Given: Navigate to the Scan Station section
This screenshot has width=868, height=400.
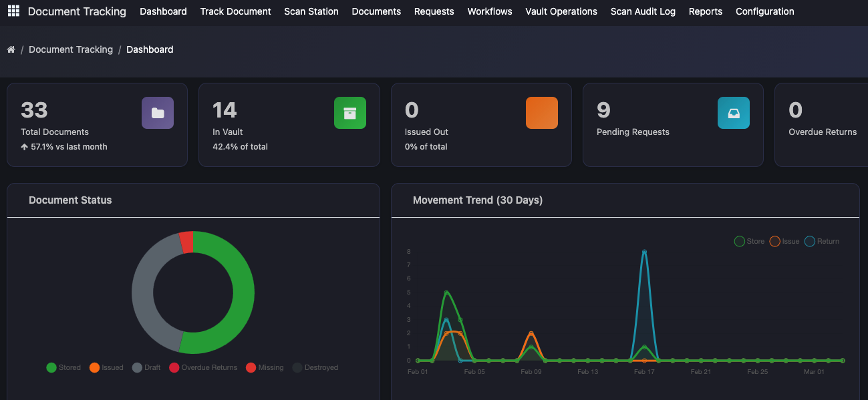Looking at the screenshot, I should click(311, 11).
